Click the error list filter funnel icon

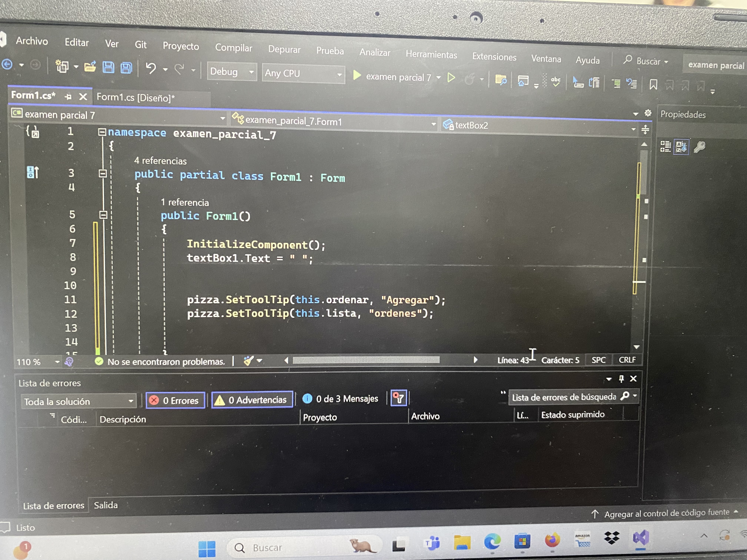(399, 399)
